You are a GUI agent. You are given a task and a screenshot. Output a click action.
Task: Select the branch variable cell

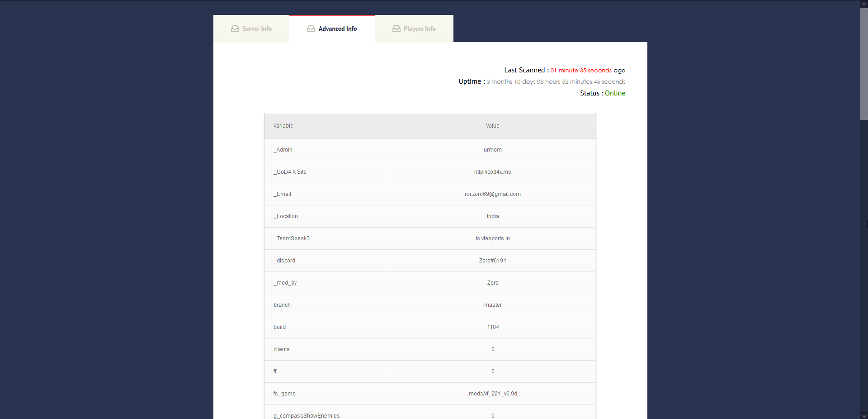tap(327, 305)
